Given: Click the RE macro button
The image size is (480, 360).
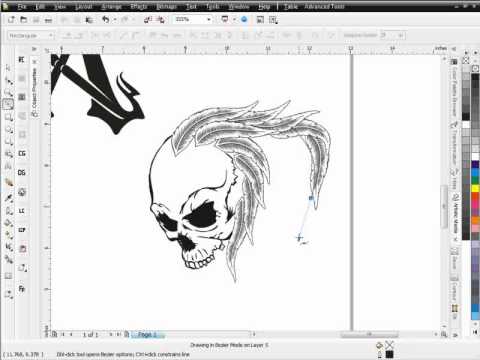Looking at the screenshot, I should [x=22, y=60].
